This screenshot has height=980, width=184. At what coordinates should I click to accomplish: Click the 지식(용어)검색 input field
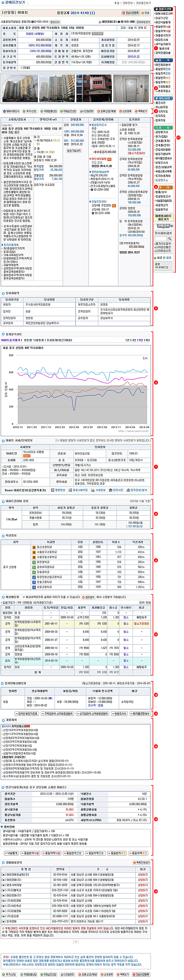(x=161, y=239)
